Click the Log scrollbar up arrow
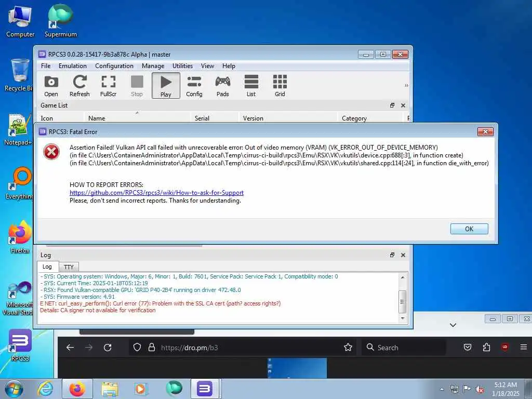This screenshot has height=399, width=532. click(x=403, y=277)
